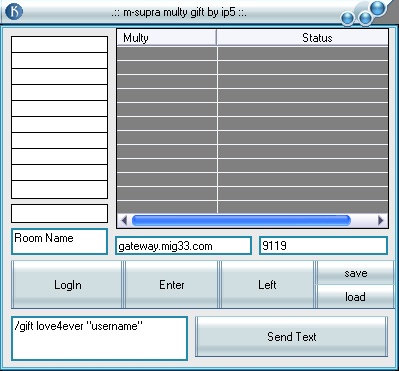Click the blue horizontal scrollbar thumb
399x371 pixels.
click(x=241, y=220)
